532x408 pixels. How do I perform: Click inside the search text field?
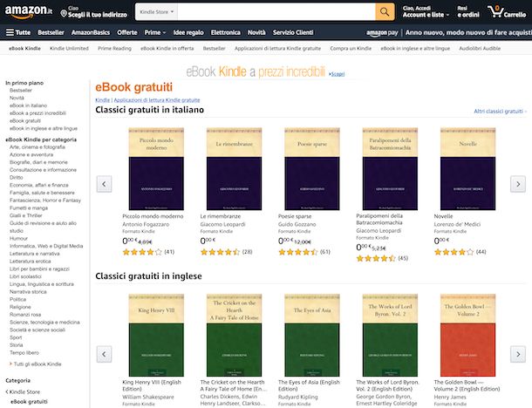point(276,12)
